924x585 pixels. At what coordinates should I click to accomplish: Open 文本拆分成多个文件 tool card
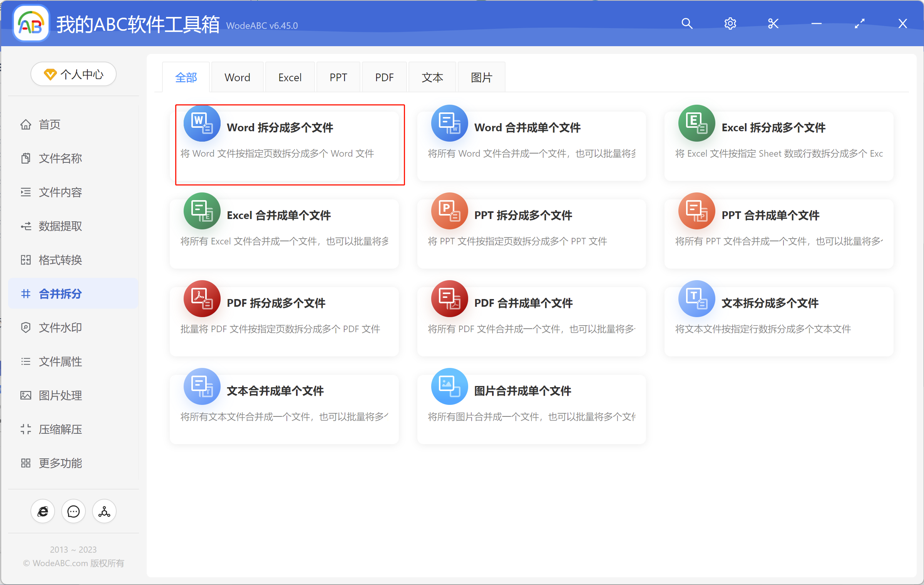[x=778, y=321]
